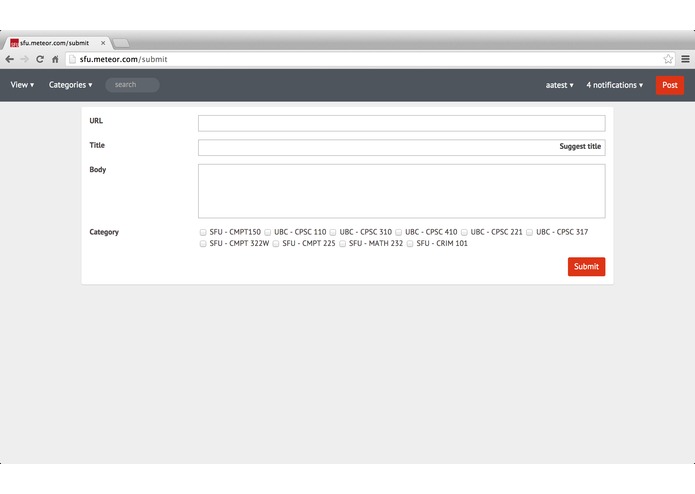Click the Category field label
Image resolution: width=695 pixels, height=494 pixels.
(x=104, y=232)
